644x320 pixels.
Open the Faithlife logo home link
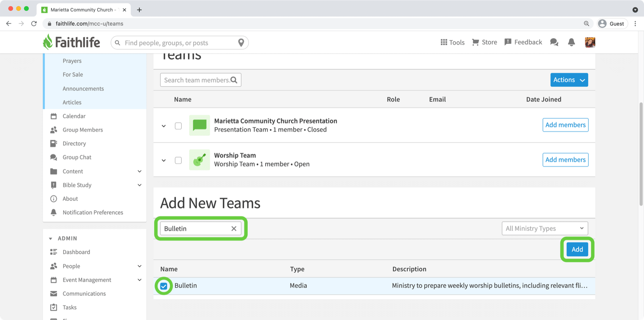click(71, 42)
